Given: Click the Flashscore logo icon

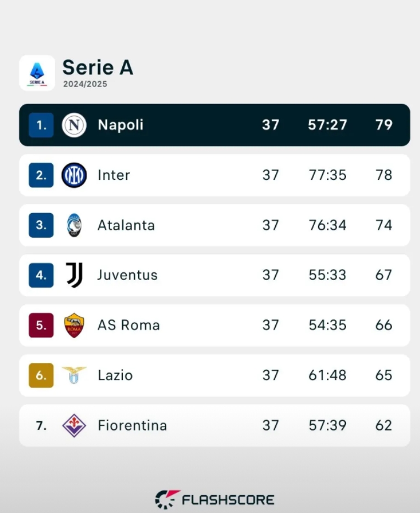Looking at the screenshot, I should coord(167,499).
